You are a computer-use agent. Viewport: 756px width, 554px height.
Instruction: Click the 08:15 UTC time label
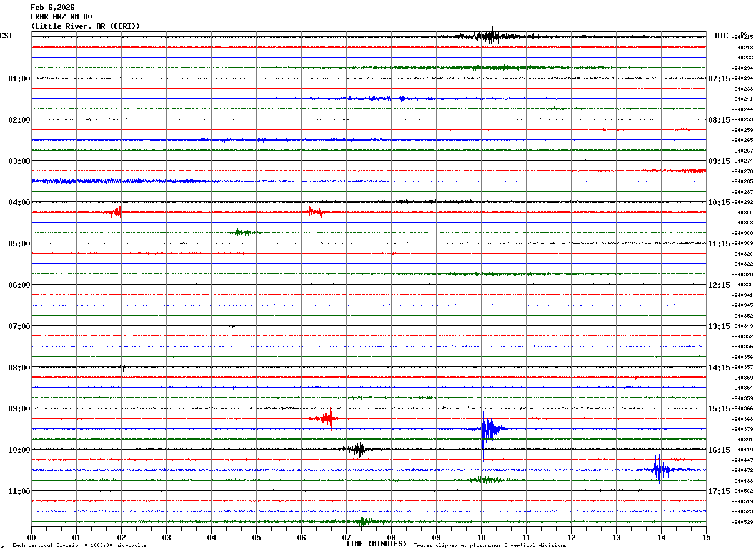point(719,119)
